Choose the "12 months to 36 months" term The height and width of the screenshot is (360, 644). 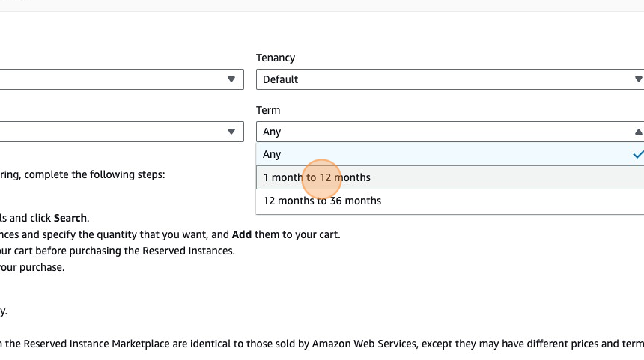322,201
